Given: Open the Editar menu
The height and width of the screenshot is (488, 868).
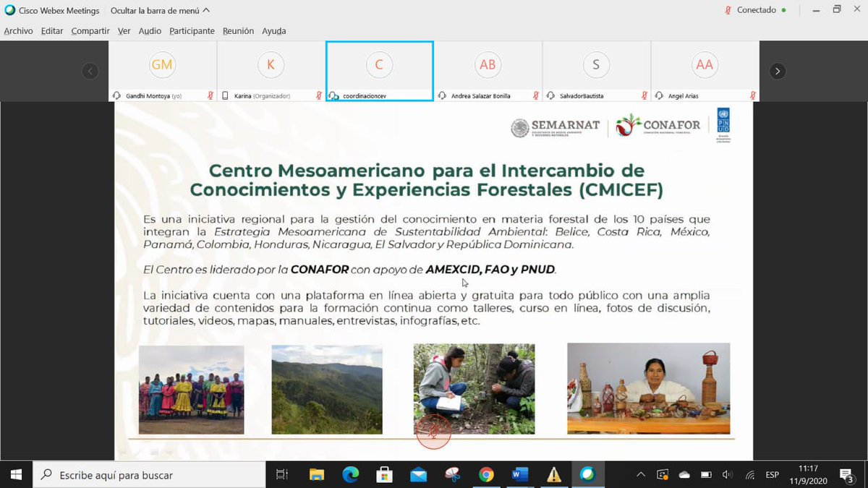Looking at the screenshot, I should (x=52, y=31).
